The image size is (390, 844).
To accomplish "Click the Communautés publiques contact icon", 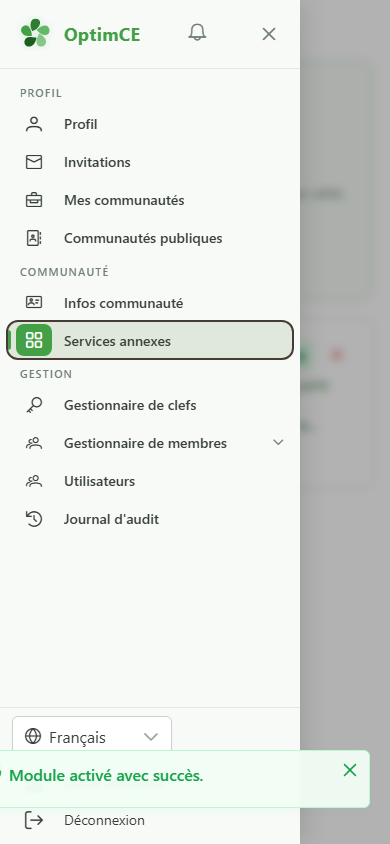I will (34, 238).
